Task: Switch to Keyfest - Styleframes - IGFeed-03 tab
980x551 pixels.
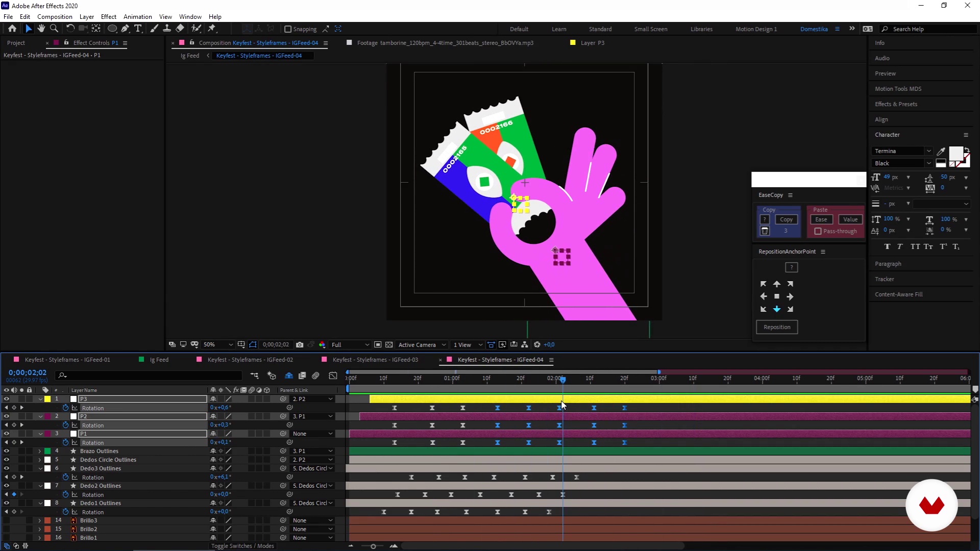Action: coord(375,360)
